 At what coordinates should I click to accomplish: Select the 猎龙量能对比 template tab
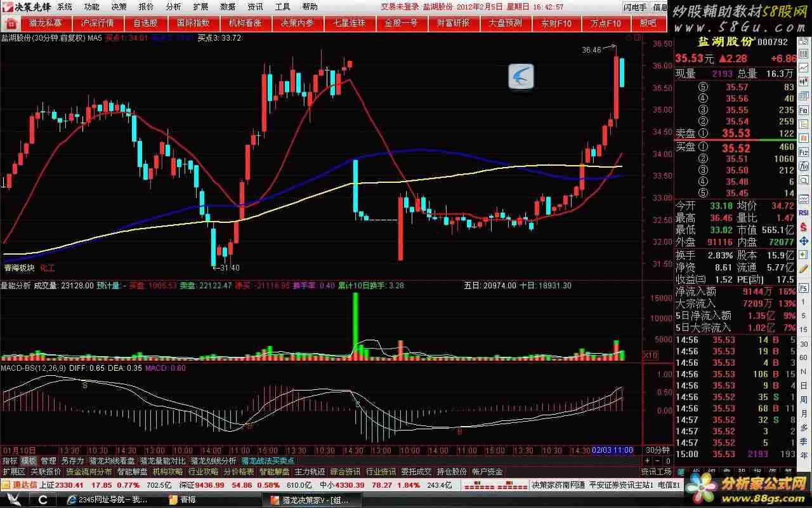(163, 460)
